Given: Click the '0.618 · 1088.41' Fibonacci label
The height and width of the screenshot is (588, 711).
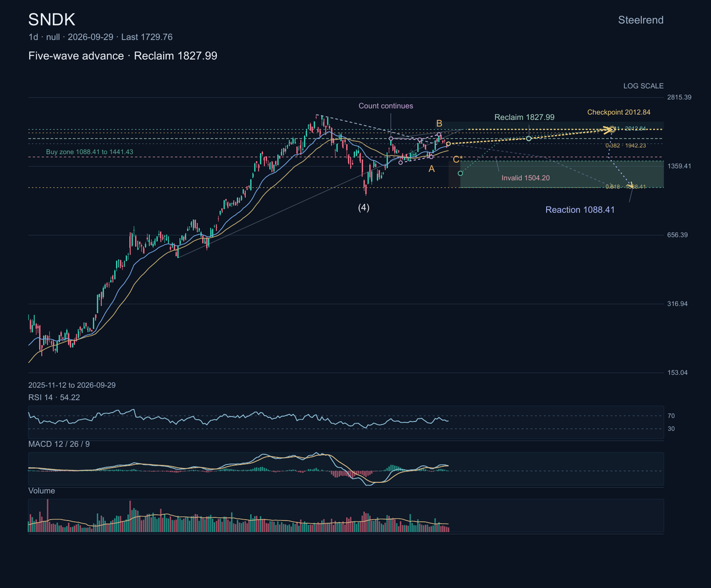Looking at the screenshot, I should [x=626, y=187].
